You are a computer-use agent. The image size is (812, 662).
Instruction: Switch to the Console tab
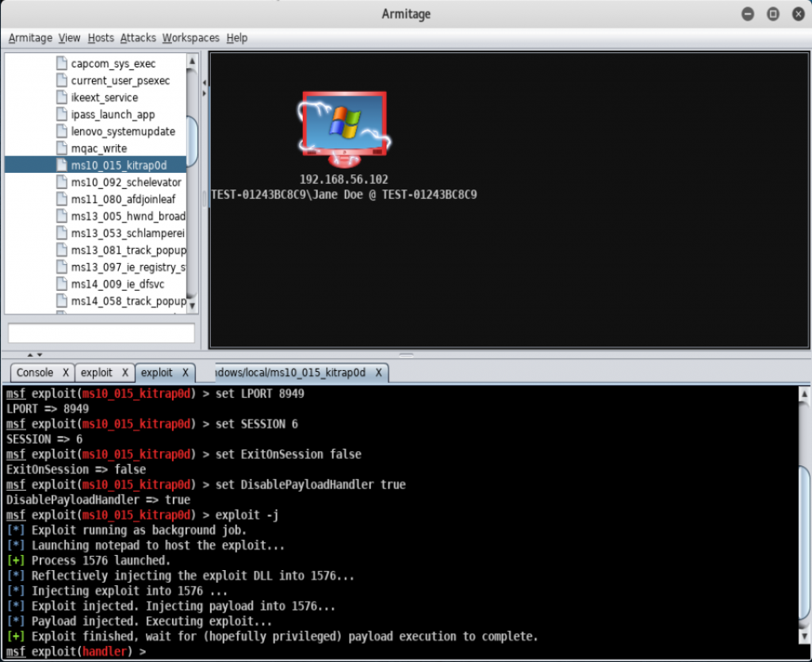tap(35, 373)
